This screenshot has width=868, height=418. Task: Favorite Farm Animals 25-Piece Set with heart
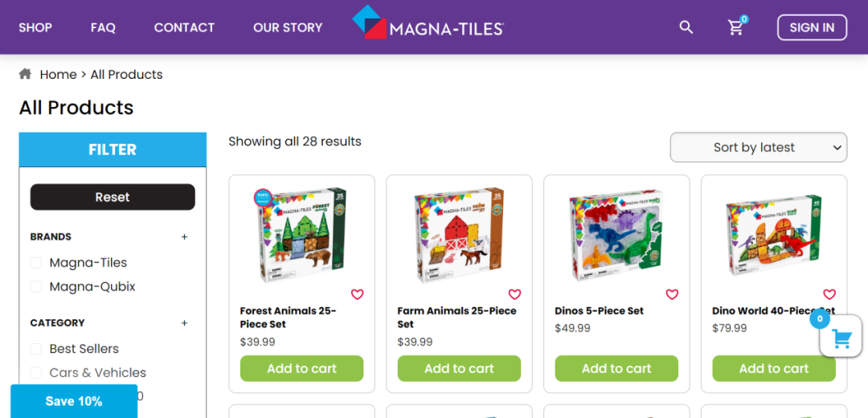click(515, 294)
